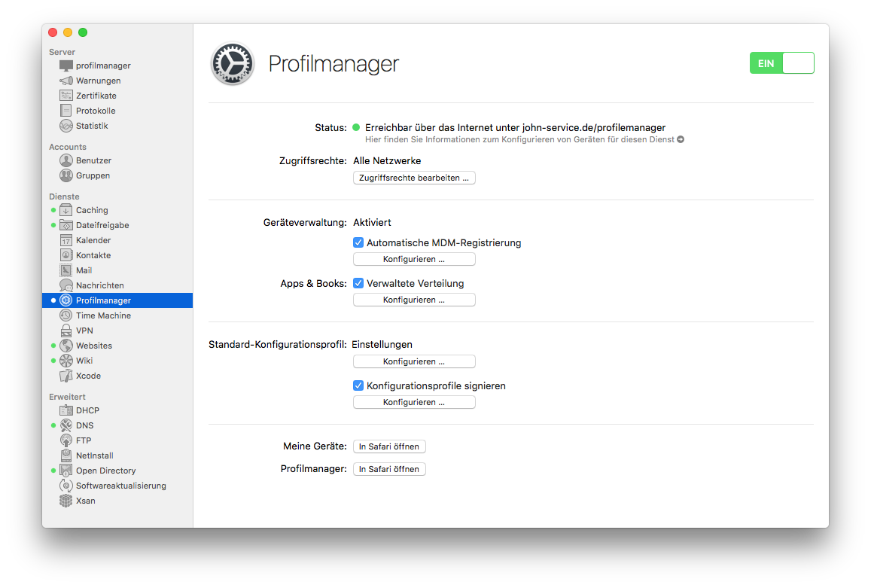This screenshot has width=871, height=588.
Task: Click the green zoom window button
Action: pos(83,32)
